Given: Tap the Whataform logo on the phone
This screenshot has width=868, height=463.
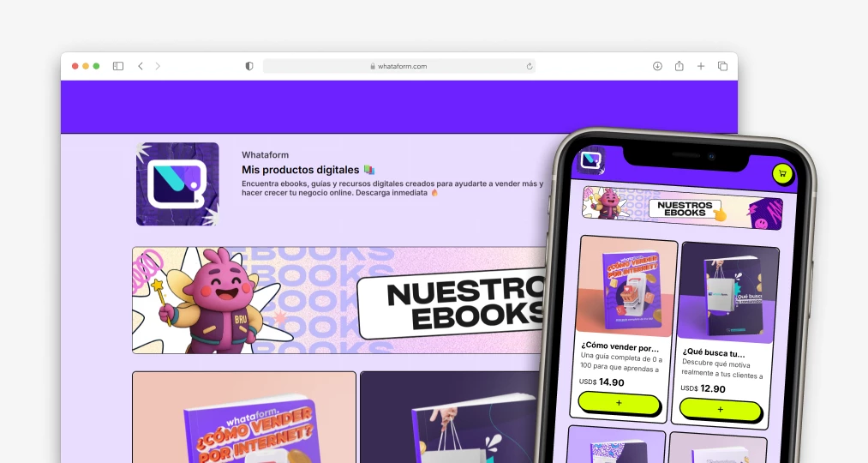Looking at the screenshot, I should [590, 161].
